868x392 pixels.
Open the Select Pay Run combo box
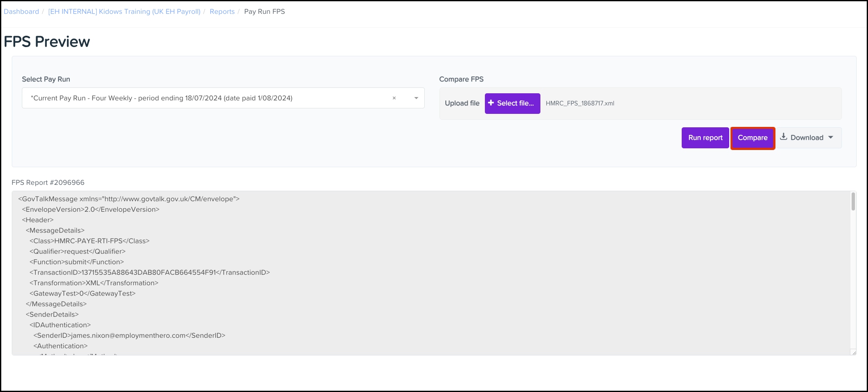[210, 98]
